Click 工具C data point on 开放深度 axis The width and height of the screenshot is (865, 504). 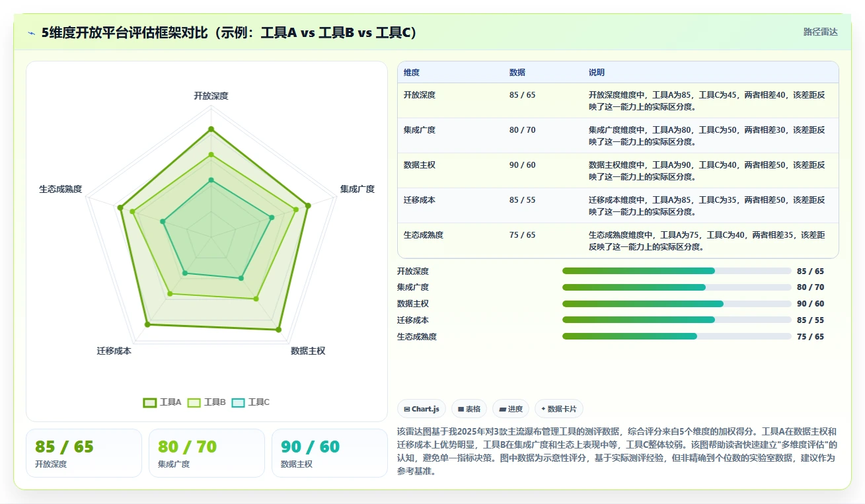pos(211,180)
